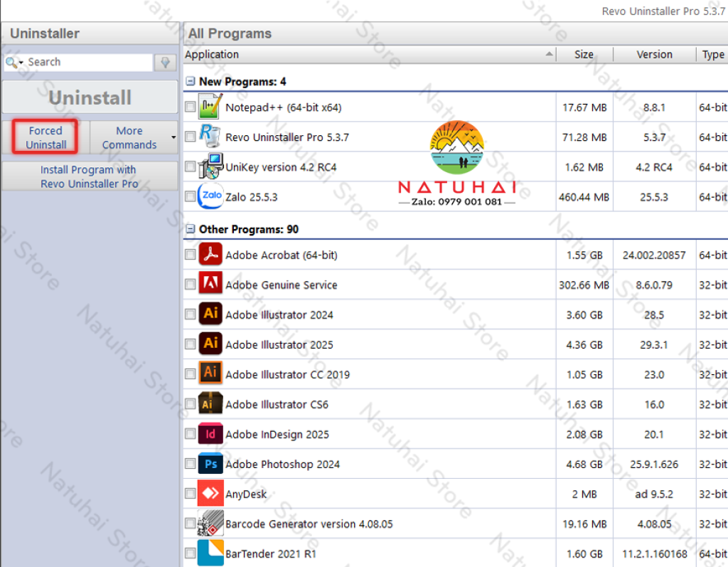The width and height of the screenshot is (728, 567).
Task: Click the 24.002.20857 version cell
Action: coord(654,255)
